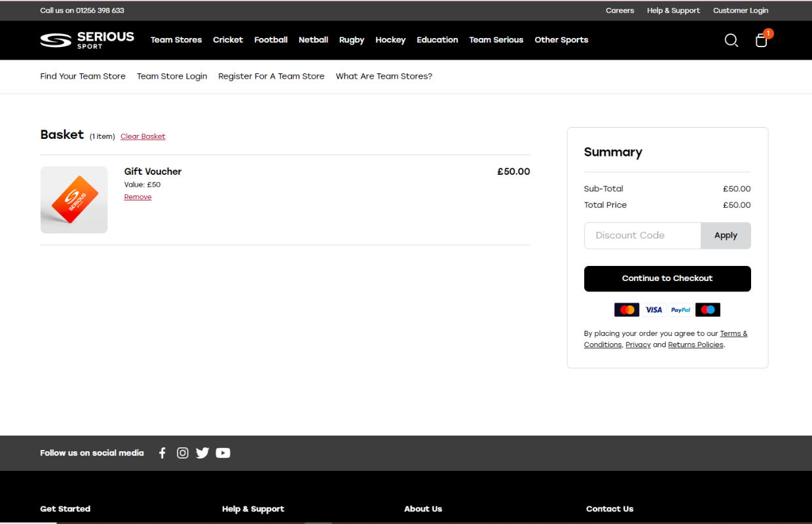Open the search magnifier icon

click(x=731, y=41)
